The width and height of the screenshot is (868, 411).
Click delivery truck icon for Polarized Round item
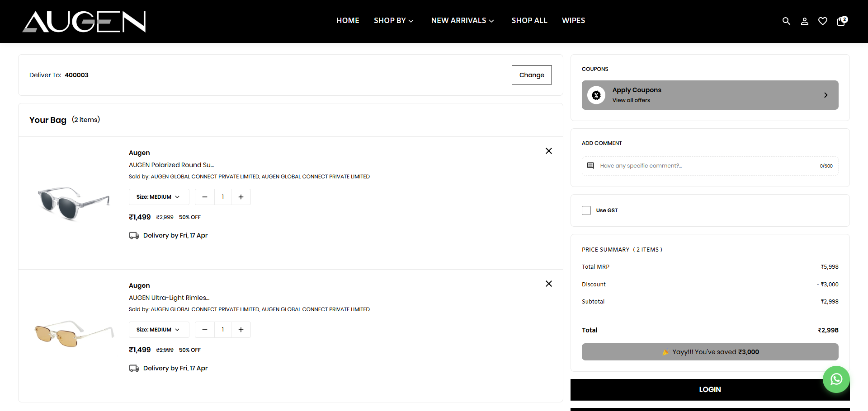click(134, 235)
